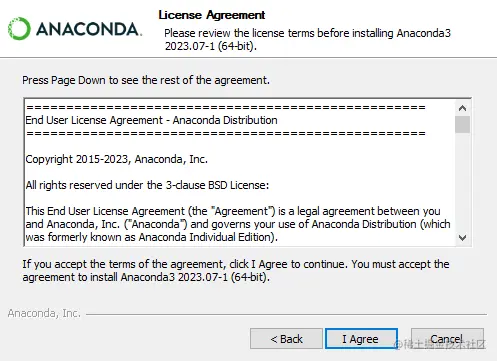497x361 pixels.
Task: Go back with the < Back button
Action: click(286, 339)
